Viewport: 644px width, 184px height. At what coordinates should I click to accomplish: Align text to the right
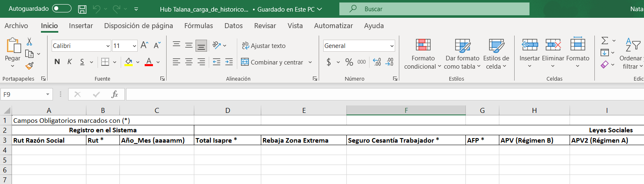point(201,62)
